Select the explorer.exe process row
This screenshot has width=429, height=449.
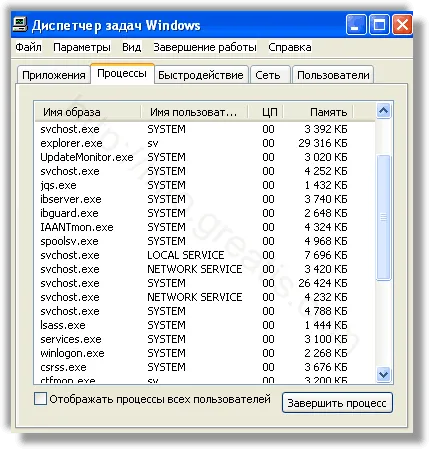[x=205, y=143]
